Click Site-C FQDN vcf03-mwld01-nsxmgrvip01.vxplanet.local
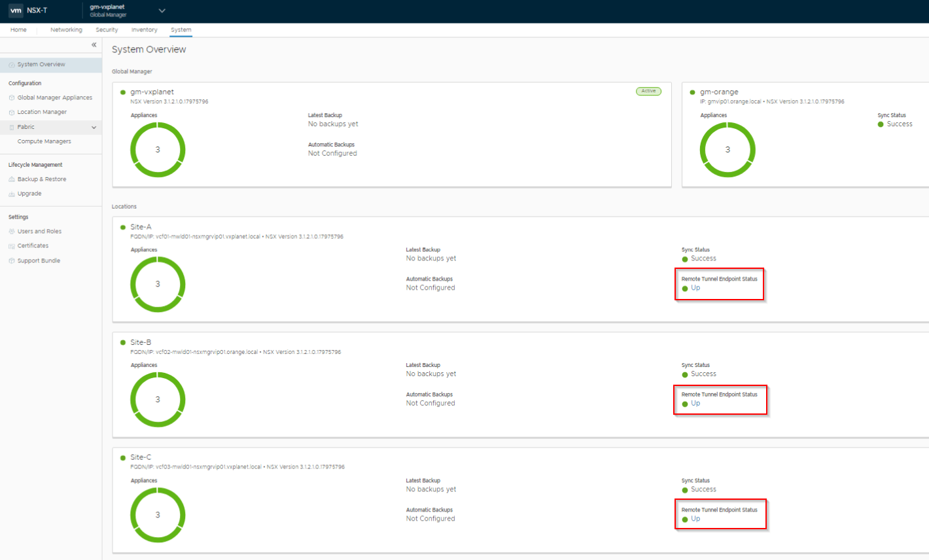 coord(208,467)
